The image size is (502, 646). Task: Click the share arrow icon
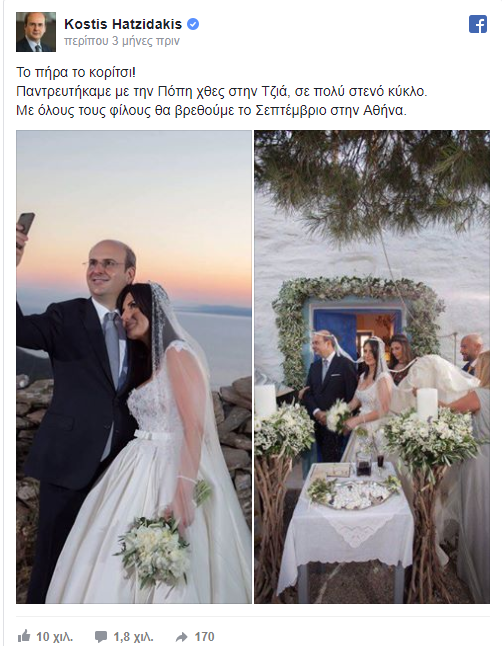tap(182, 637)
